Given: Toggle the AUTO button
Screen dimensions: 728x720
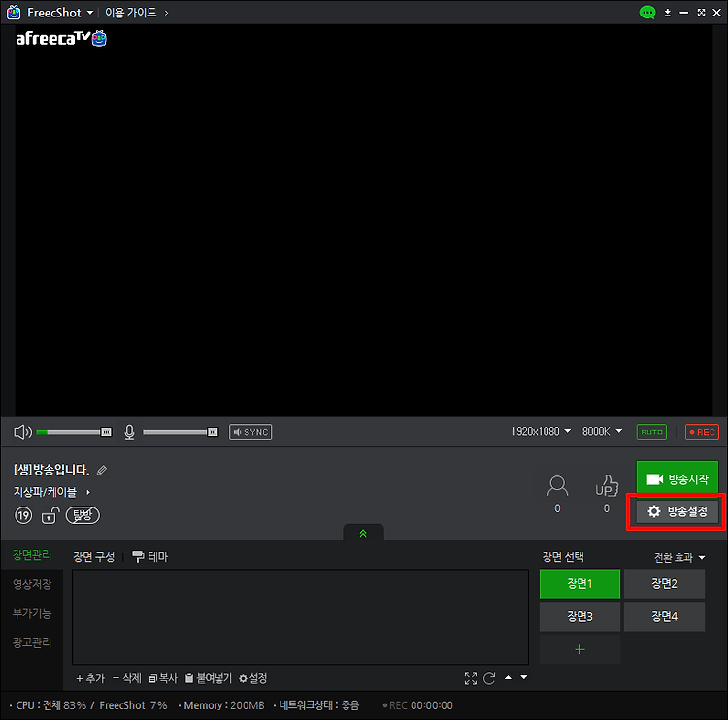Looking at the screenshot, I should [x=651, y=432].
